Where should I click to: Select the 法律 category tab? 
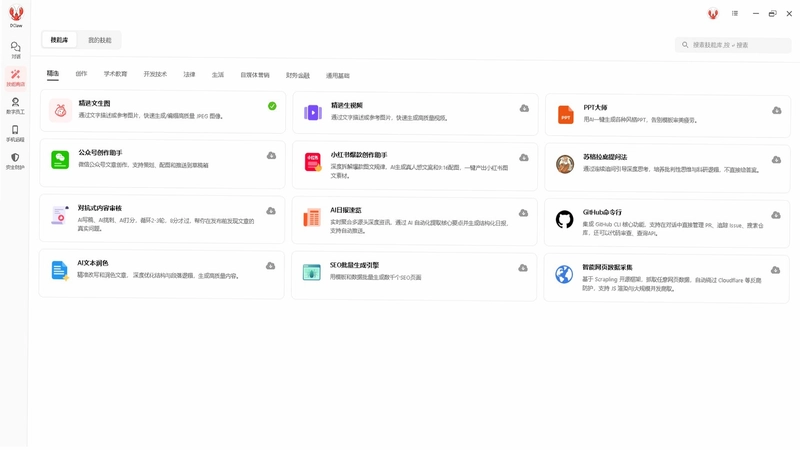[189, 74]
